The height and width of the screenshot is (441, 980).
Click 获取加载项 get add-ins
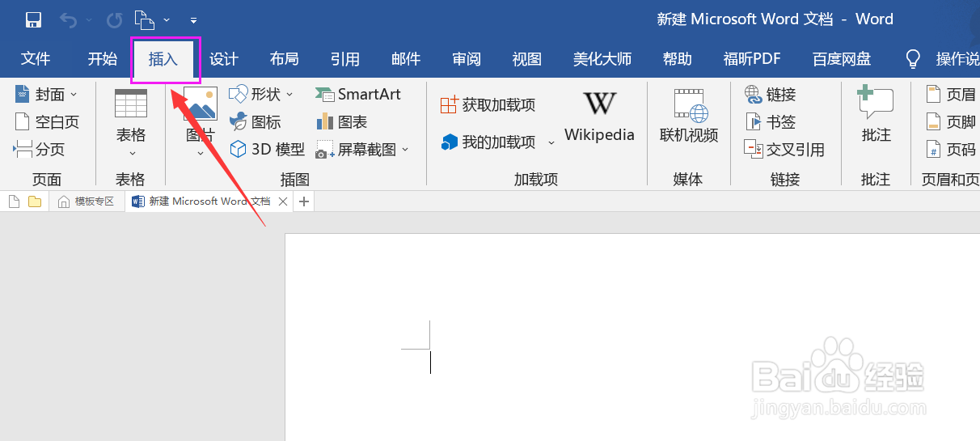click(x=488, y=104)
